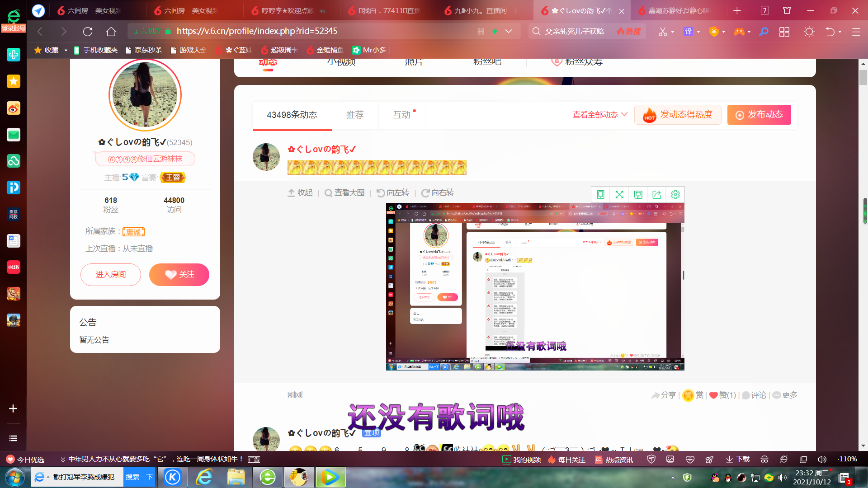The height and width of the screenshot is (488, 868).
Task: Click the profile avatar photo in sidebar card
Action: tap(145, 95)
